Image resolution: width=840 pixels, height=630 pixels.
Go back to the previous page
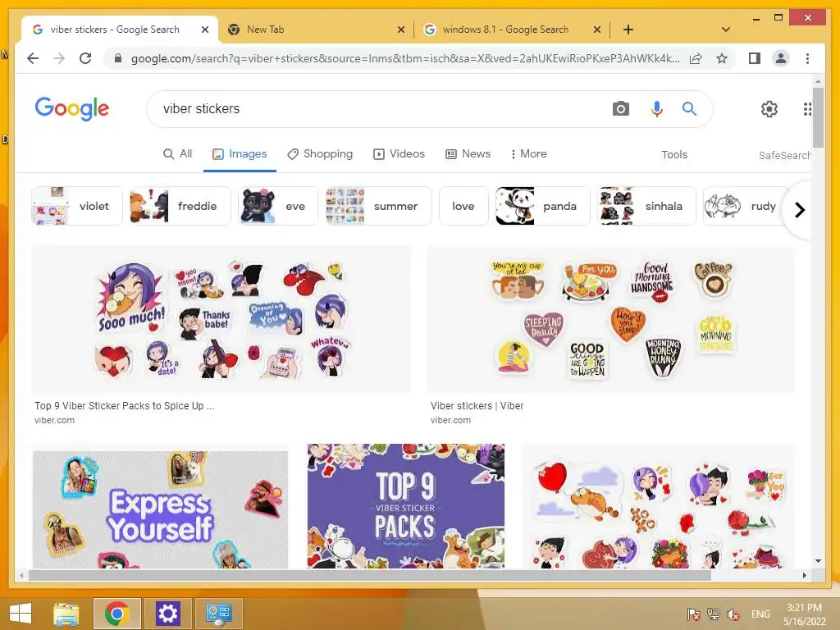pos(33,58)
